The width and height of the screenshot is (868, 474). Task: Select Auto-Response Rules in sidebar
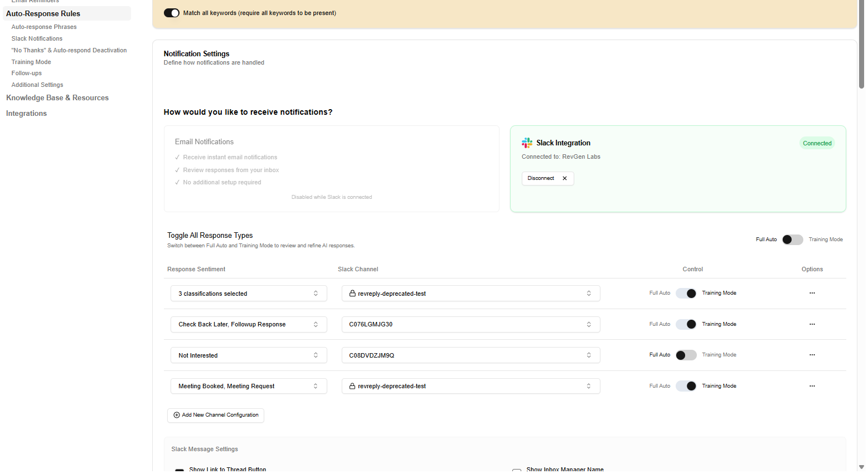pyautogui.click(x=66, y=13)
